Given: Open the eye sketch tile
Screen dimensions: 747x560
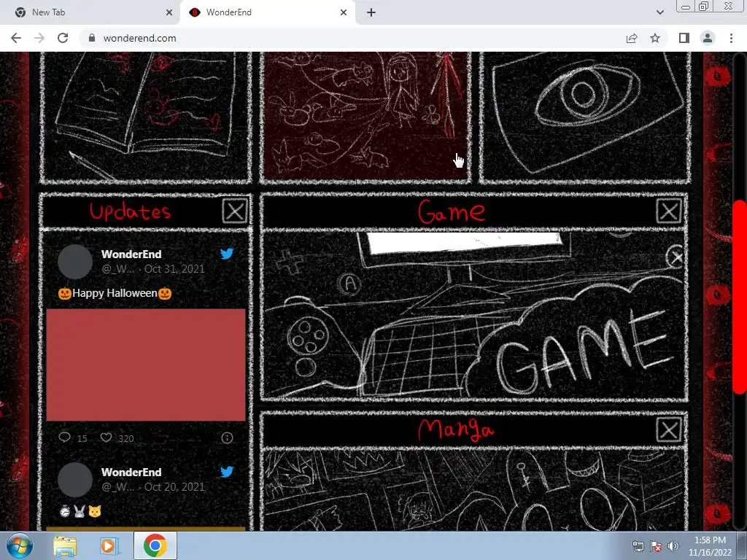Looking at the screenshot, I should click(x=584, y=117).
